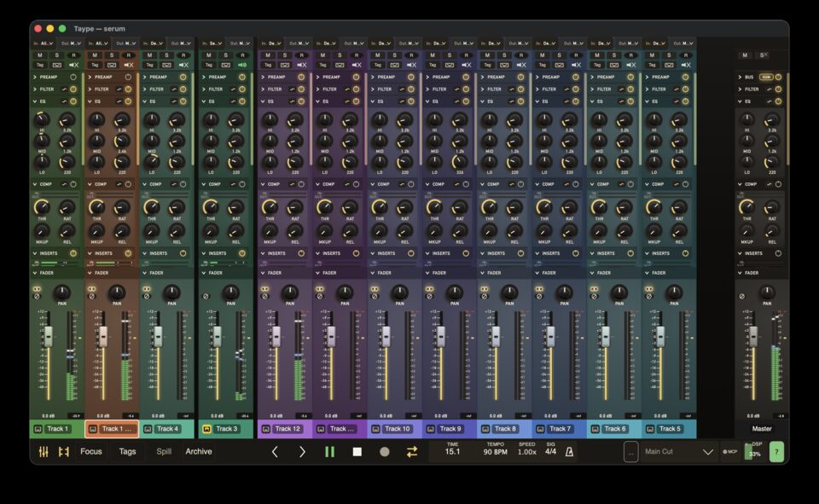Image resolution: width=819 pixels, height=504 pixels.
Task: Open the Archive tab
Action: [199, 451]
